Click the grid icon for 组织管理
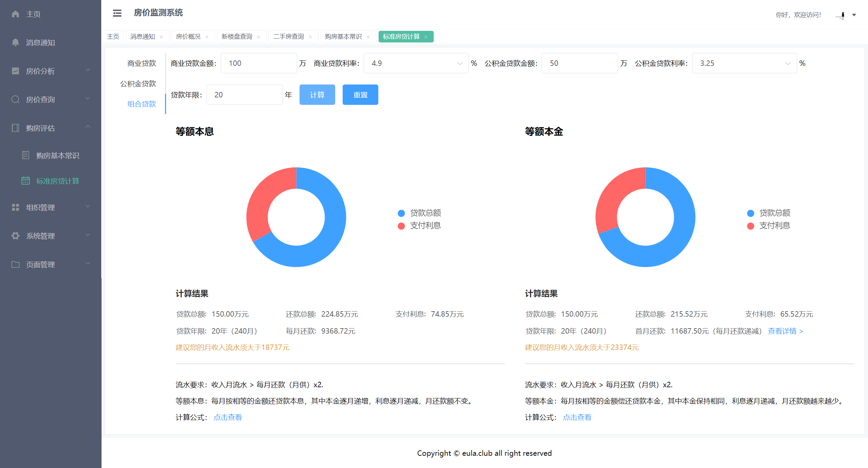868x468 pixels. click(x=15, y=207)
